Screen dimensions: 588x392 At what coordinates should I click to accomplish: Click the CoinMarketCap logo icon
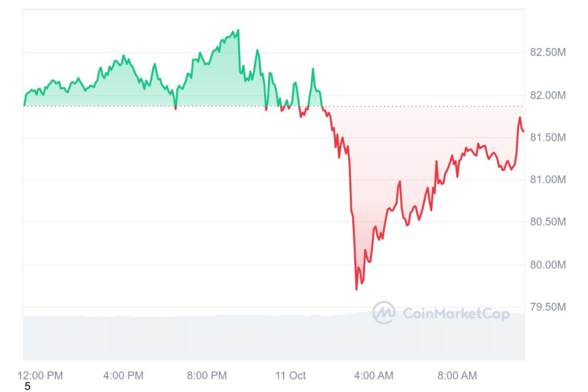[384, 313]
